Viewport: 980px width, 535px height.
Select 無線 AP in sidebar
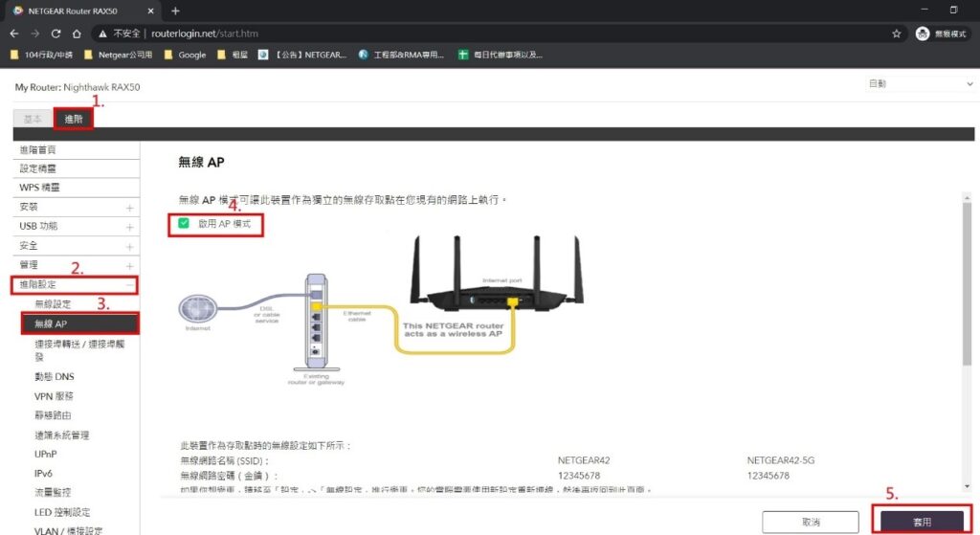click(x=80, y=323)
